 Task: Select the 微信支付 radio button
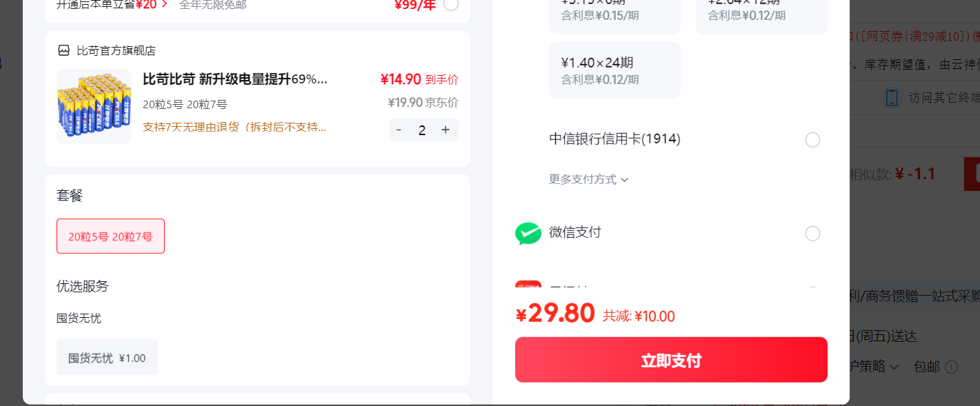click(x=813, y=234)
